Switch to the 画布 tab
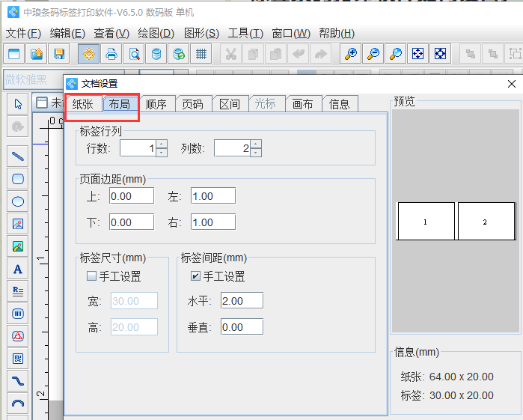 pos(302,104)
